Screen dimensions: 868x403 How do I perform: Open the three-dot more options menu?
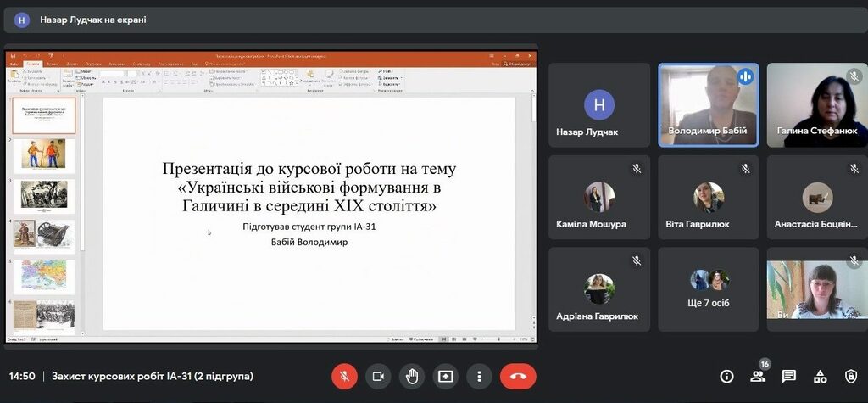point(480,376)
